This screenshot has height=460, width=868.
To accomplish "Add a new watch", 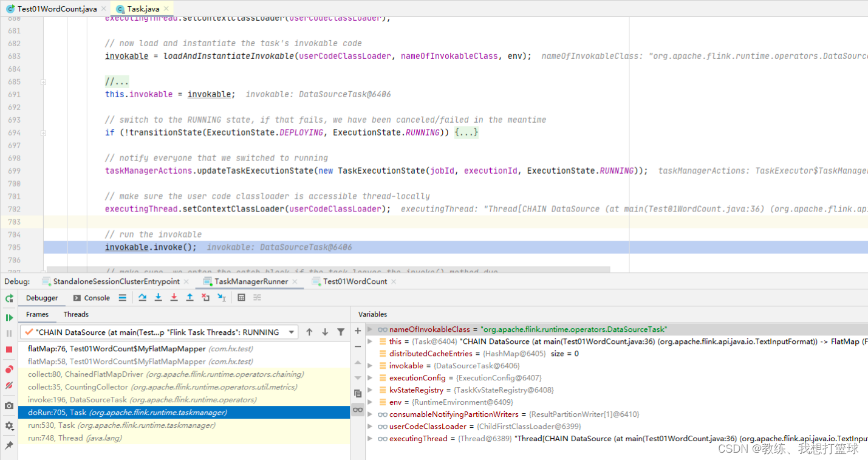I will (358, 331).
